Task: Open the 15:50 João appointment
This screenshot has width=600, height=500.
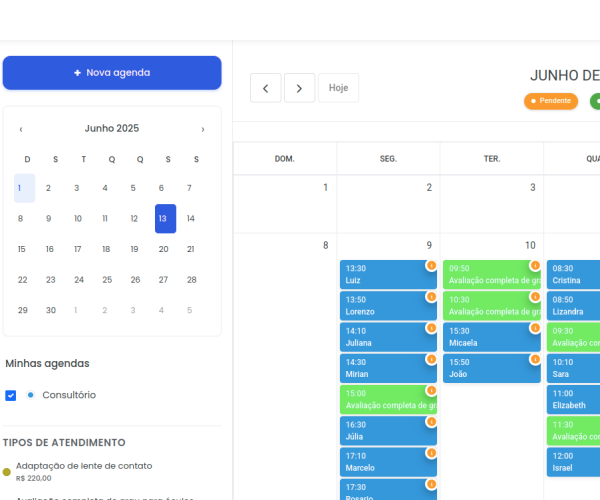Action: 492,368
